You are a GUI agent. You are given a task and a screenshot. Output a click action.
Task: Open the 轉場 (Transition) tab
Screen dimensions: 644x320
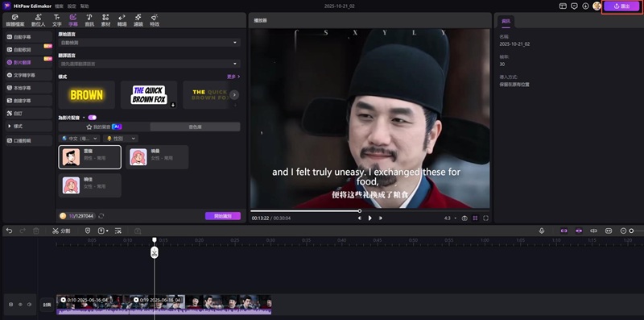[122, 21]
